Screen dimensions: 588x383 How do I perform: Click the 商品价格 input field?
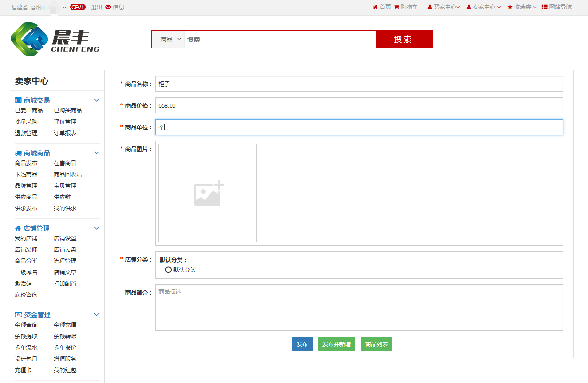point(359,105)
